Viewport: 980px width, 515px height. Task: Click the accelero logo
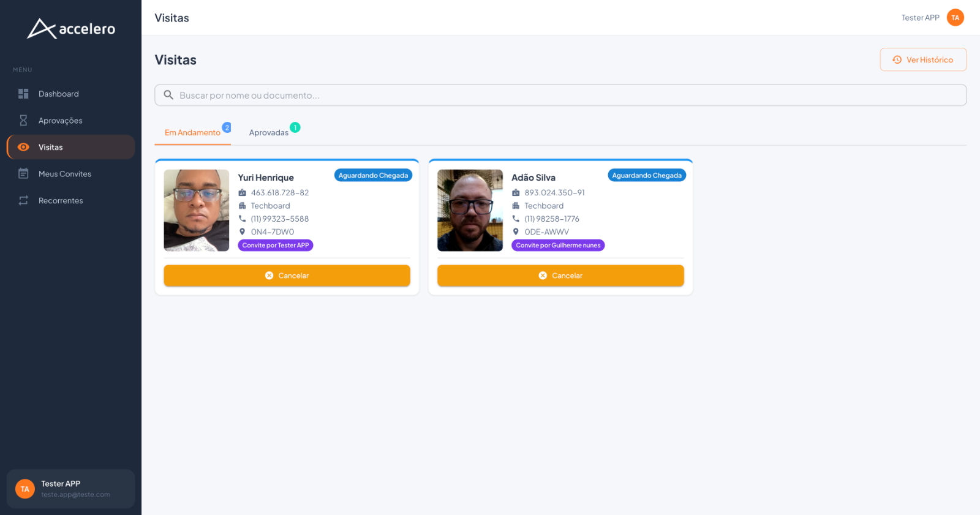point(71,29)
